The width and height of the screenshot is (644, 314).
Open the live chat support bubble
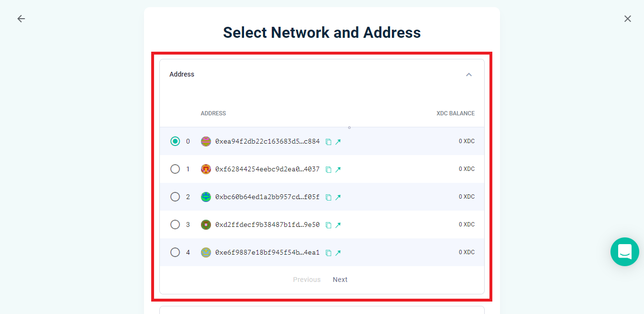point(624,252)
